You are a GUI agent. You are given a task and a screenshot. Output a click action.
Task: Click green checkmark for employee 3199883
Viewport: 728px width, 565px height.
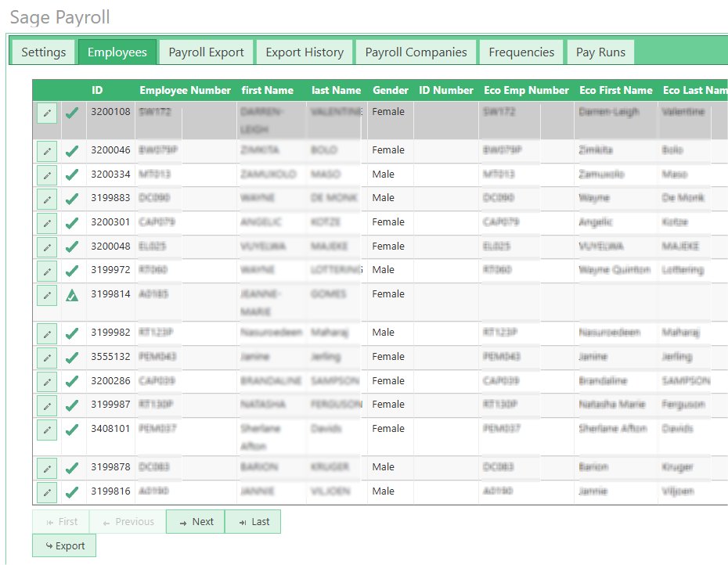72,200
